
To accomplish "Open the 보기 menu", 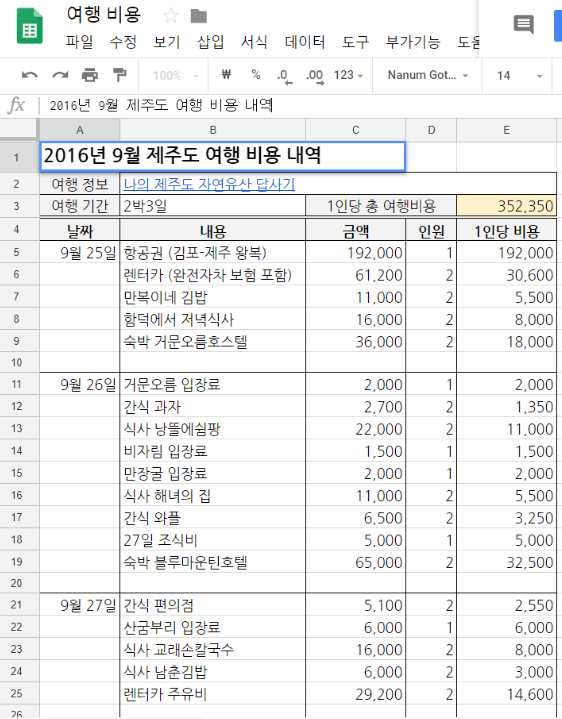I will pyautogui.click(x=166, y=42).
